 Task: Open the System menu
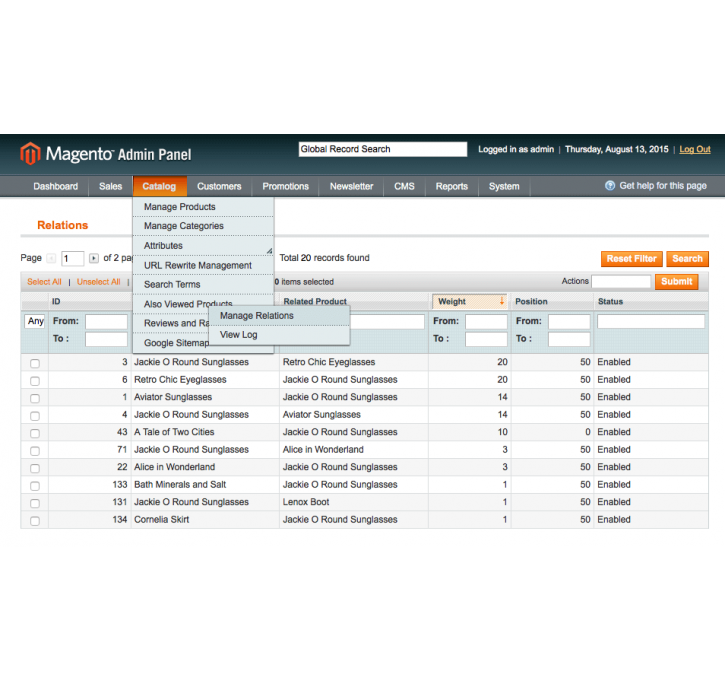pos(504,186)
